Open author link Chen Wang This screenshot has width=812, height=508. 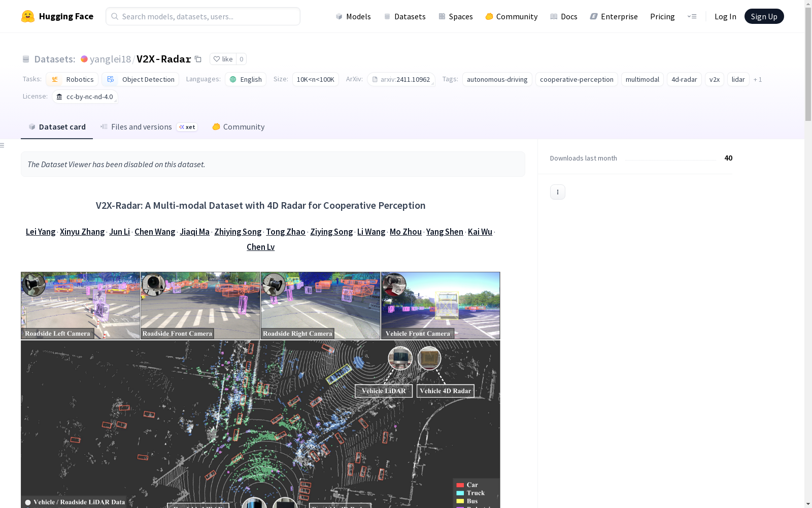[x=155, y=232]
